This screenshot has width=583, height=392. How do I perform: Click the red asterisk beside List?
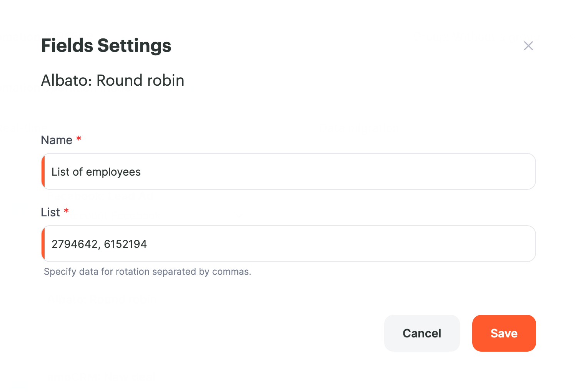click(x=66, y=211)
